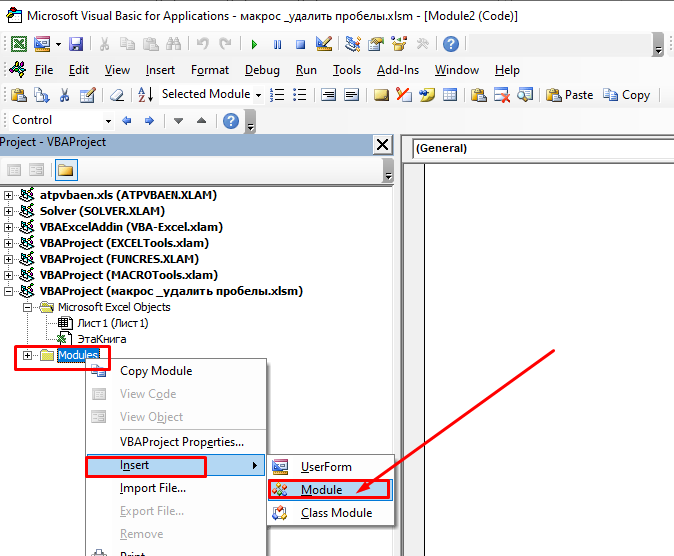Collapse Microsoft Excel Objects folder

pyautogui.click(x=28, y=307)
